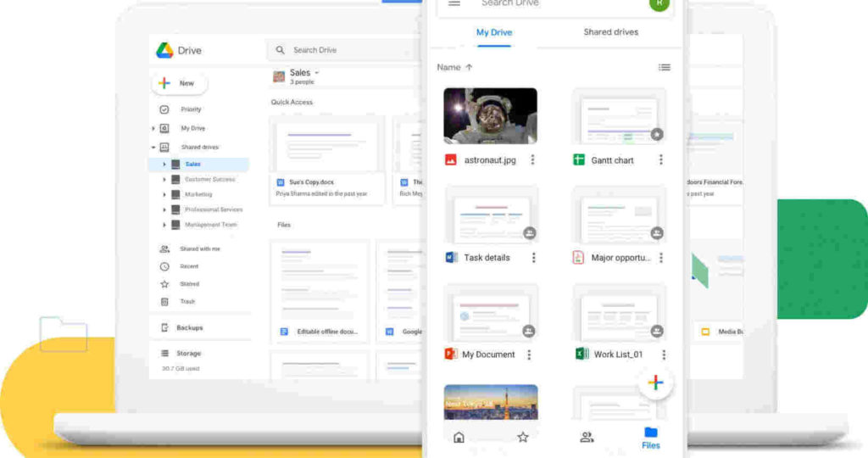Toggle list view on the phone
This screenshot has width=868, height=458.
point(665,68)
